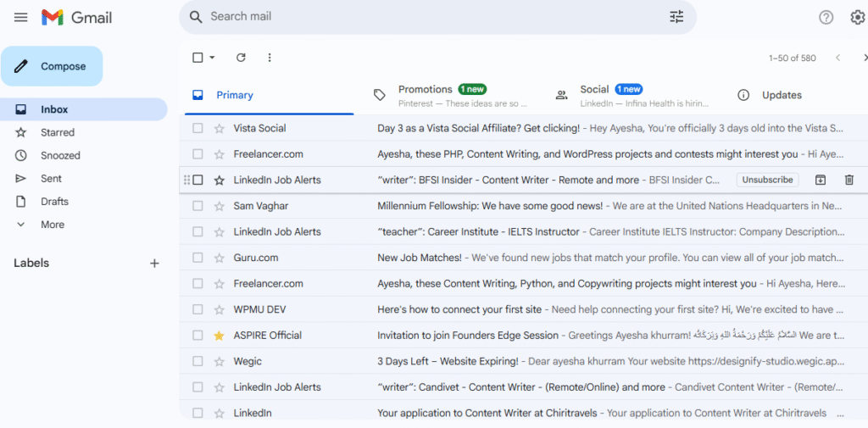Image resolution: width=868 pixels, height=428 pixels.
Task: Tick the ASPIRE Official email checkbox
Action: pos(198,336)
